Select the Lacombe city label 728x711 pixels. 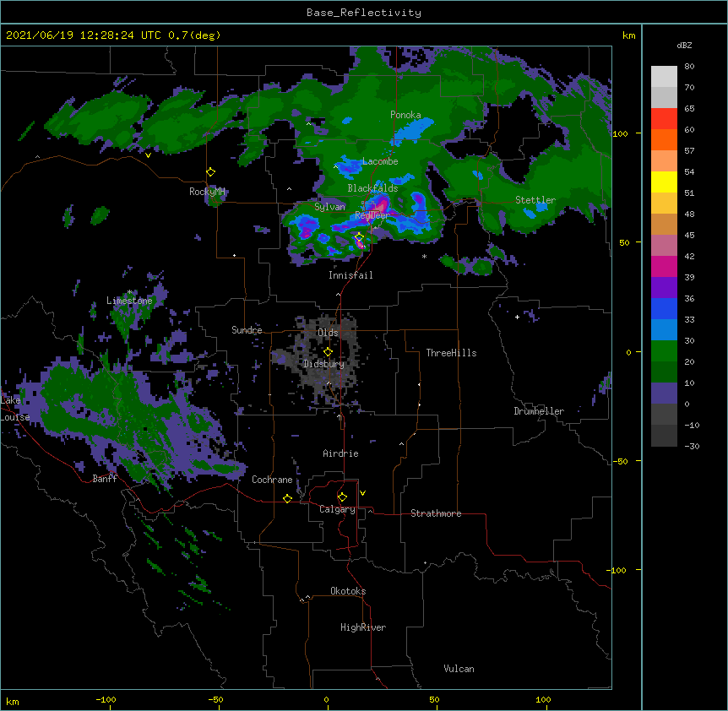click(380, 161)
